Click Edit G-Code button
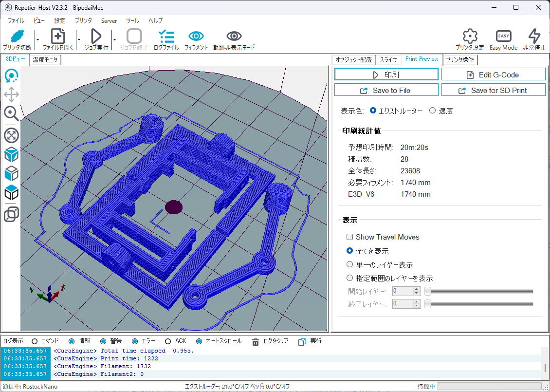The height and width of the screenshot is (392, 550). [x=493, y=75]
